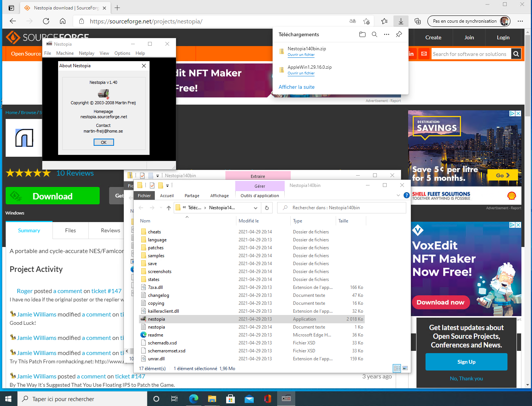Click the Join link on SourceForge
This screenshot has width=532, height=406.
click(x=469, y=37)
